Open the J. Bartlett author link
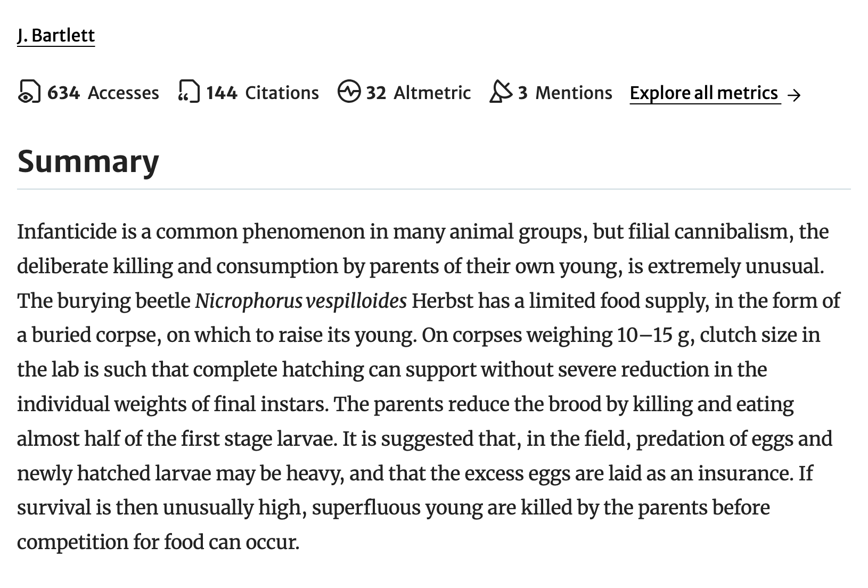The height and width of the screenshot is (588, 868). tap(56, 36)
